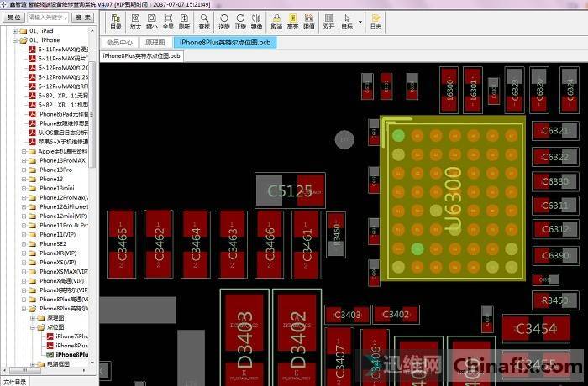This screenshot has height=386, width=588.
Task: Switch to the 会员中心 tab
Action: point(118,42)
